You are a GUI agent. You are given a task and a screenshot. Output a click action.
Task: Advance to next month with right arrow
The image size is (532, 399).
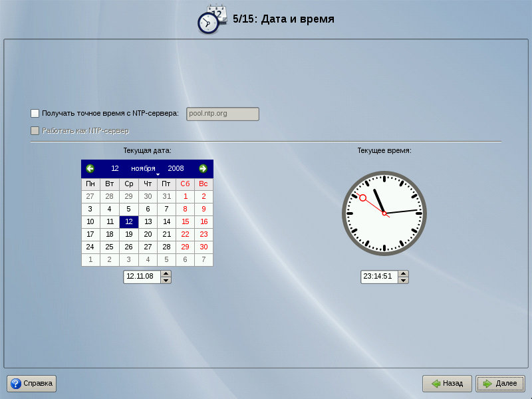coord(203,169)
